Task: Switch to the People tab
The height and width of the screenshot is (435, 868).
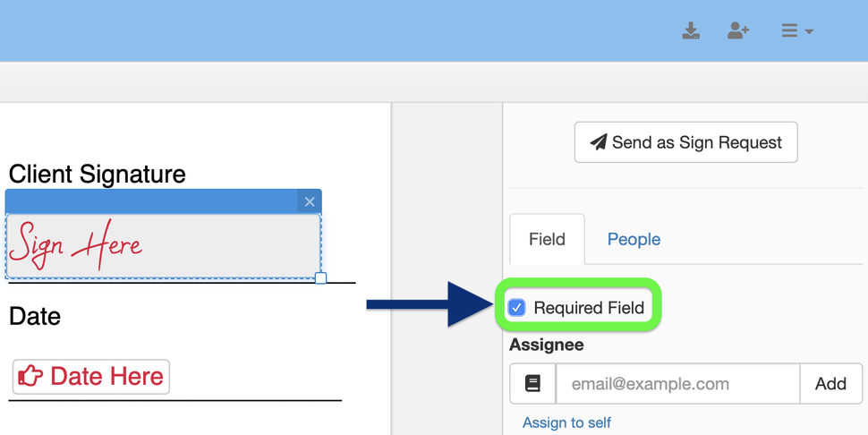Action: point(634,239)
